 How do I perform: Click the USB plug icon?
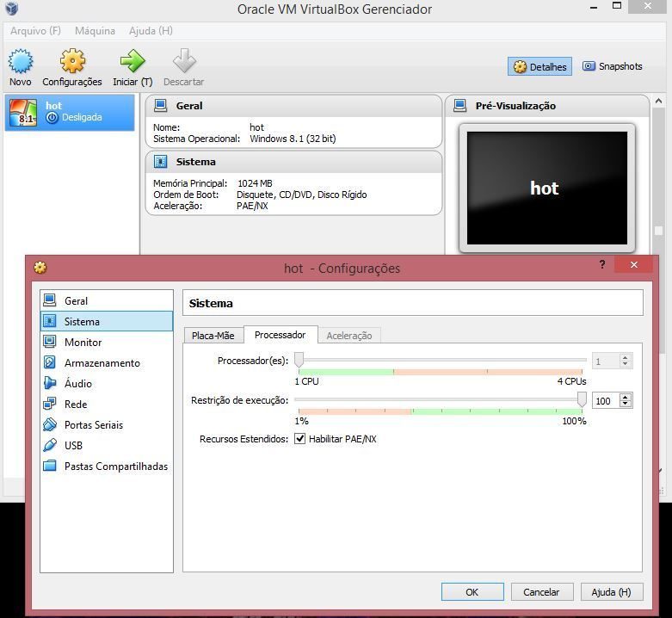(50, 445)
